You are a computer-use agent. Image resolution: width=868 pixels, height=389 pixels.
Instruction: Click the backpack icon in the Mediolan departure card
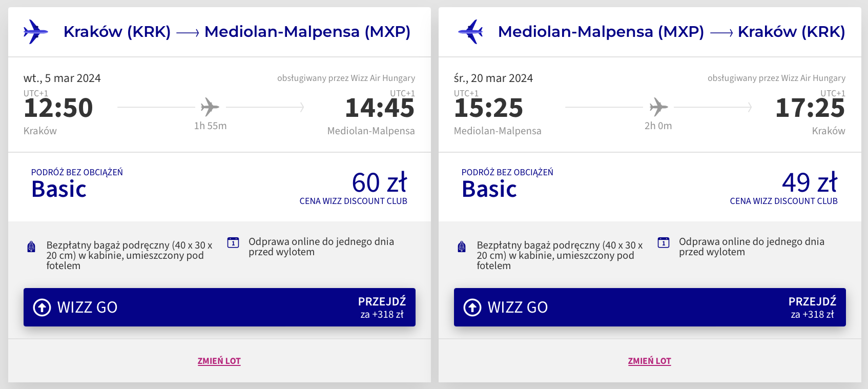point(462,247)
